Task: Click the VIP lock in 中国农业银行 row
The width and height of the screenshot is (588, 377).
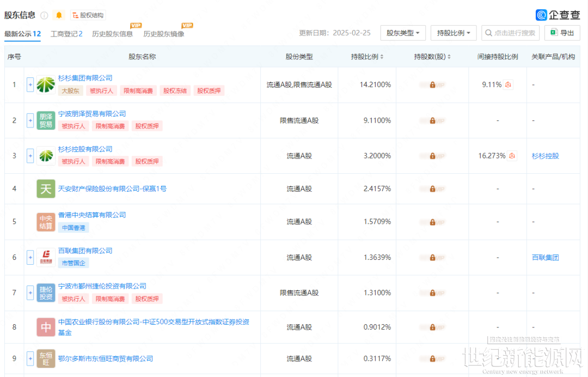Action: [432, 327]
